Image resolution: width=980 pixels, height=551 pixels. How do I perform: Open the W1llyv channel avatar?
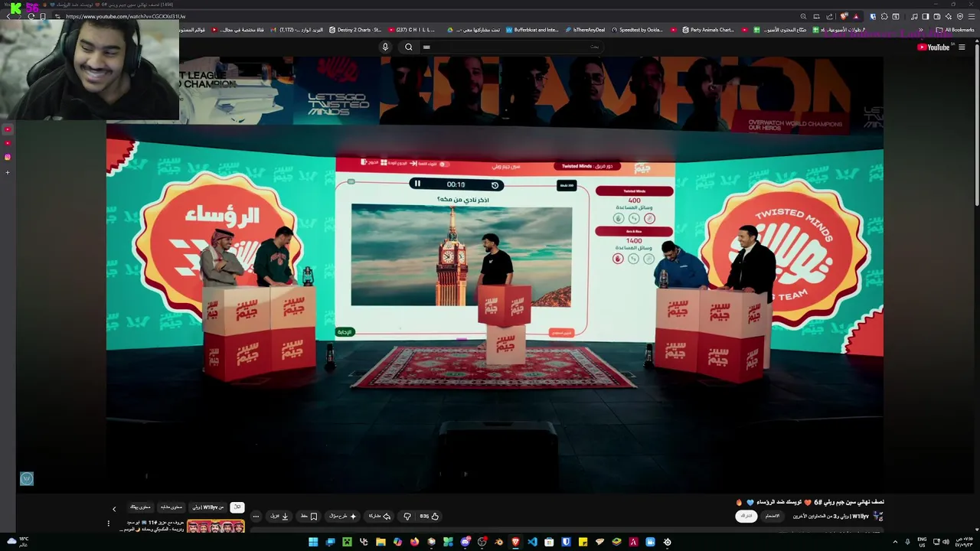coord(877,516)
